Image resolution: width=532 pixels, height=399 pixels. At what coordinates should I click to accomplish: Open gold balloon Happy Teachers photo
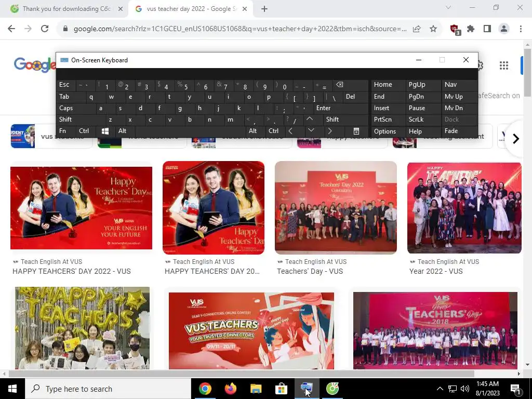click(x=82, y=328)
